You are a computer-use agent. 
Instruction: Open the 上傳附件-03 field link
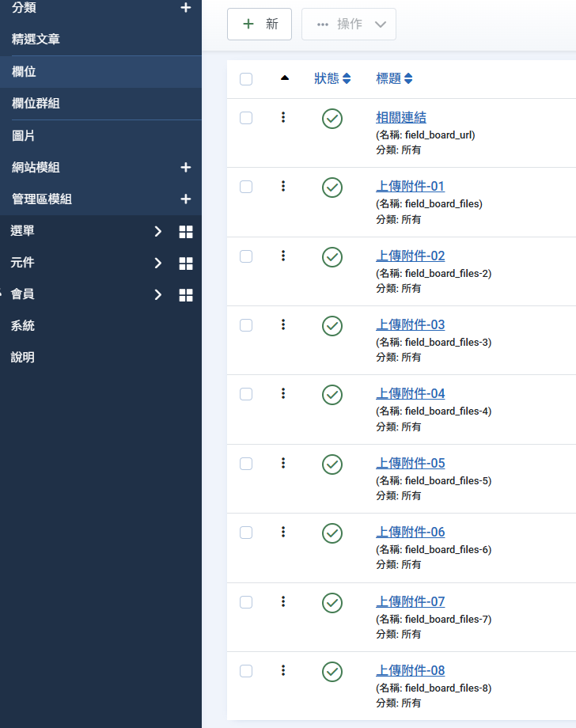point(410,324)
